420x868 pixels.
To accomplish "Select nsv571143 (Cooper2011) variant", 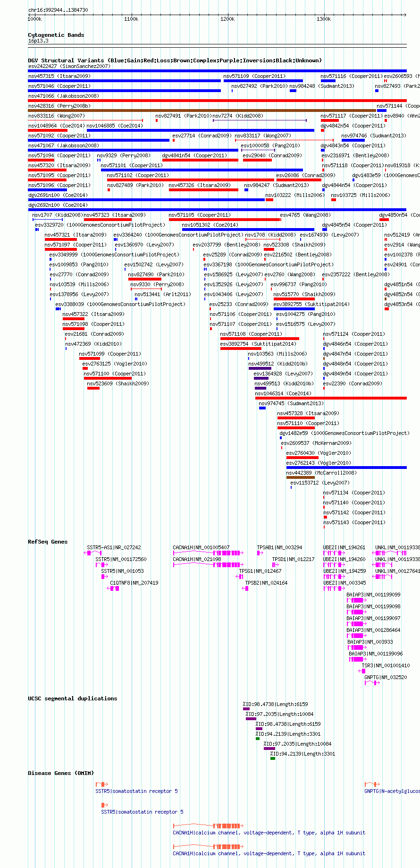I will coord(354,522).
